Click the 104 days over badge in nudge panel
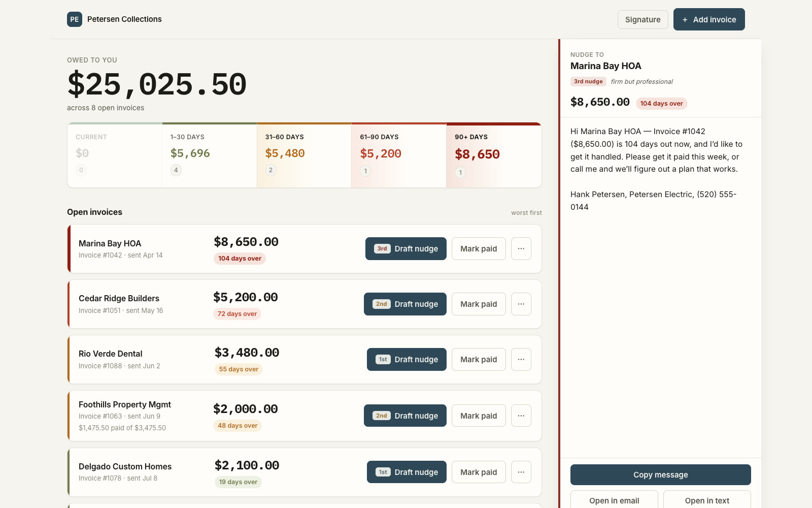The width and height of the screenshot is (812, 508). (x=661, y=104)
